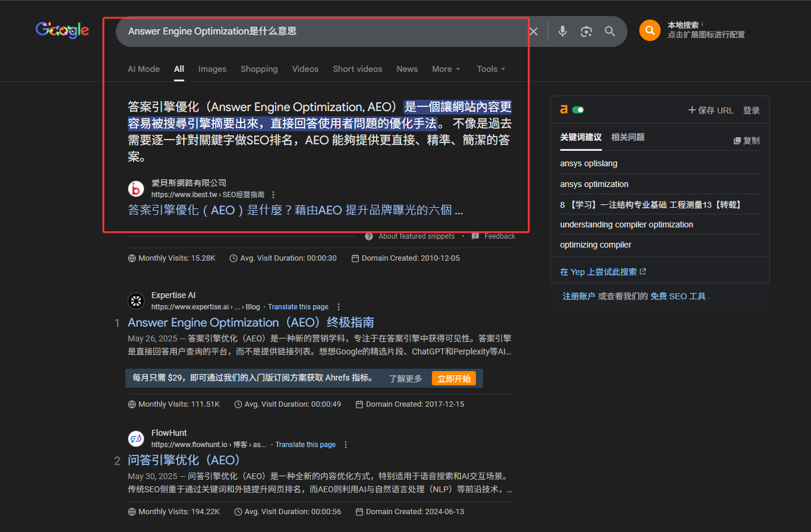This screenshot has width=811, height=532.
Task: Go to the Videos tab
Action: [x=305, y=69]
